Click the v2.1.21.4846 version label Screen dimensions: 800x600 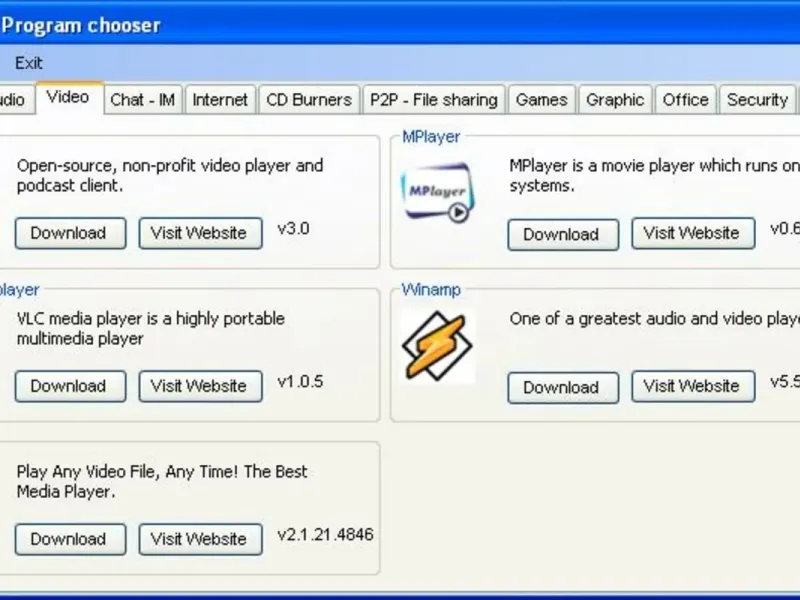(x=326, y=535)
